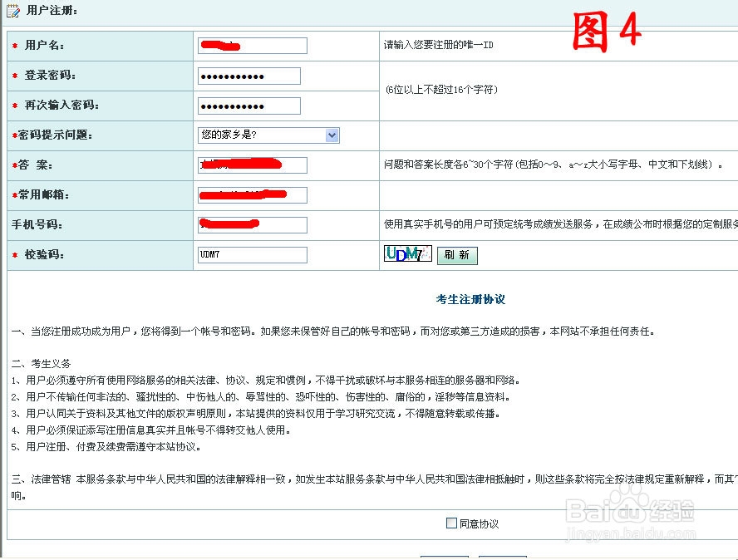Click the user registration icon beside 用户注册 header
Screen dimensions: 738x560
(x=13, y=12)
